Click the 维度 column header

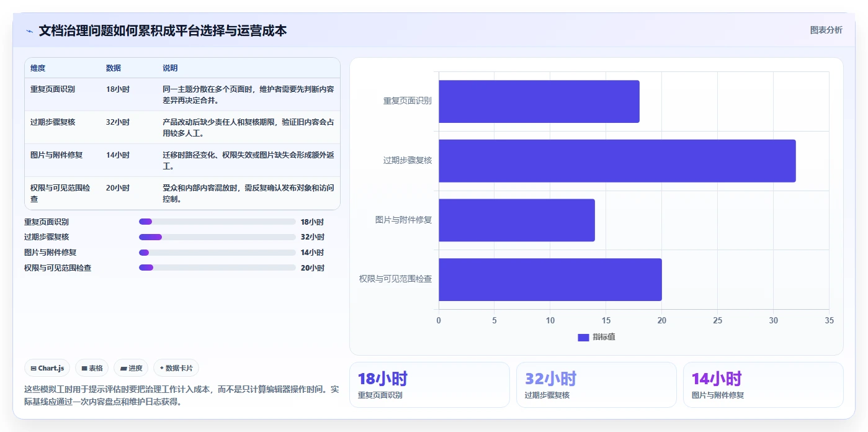coord(38,68)
